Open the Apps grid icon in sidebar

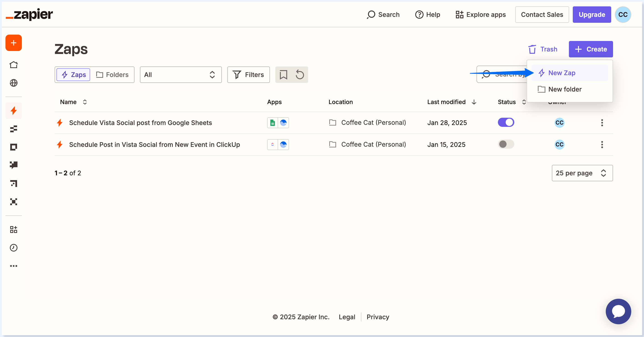[x=13, y=230]
